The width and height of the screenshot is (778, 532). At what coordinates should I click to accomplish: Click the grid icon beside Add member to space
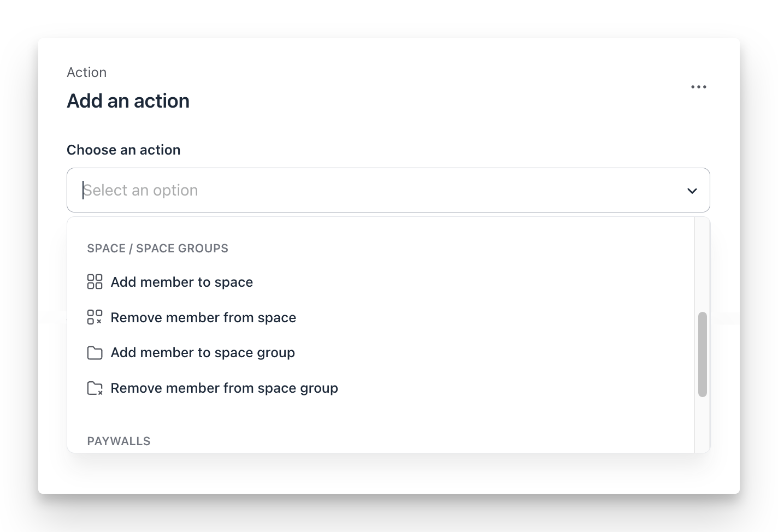[95, 282]
